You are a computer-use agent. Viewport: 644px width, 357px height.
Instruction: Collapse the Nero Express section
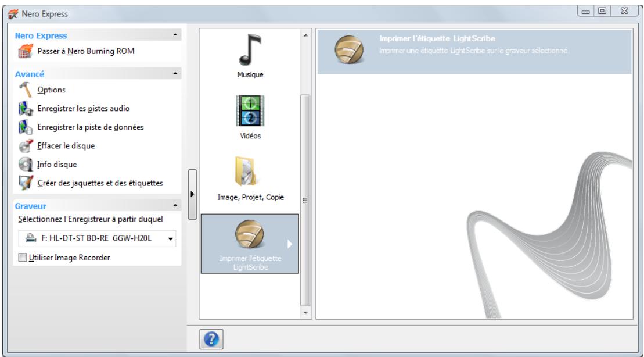coord(175,35)
